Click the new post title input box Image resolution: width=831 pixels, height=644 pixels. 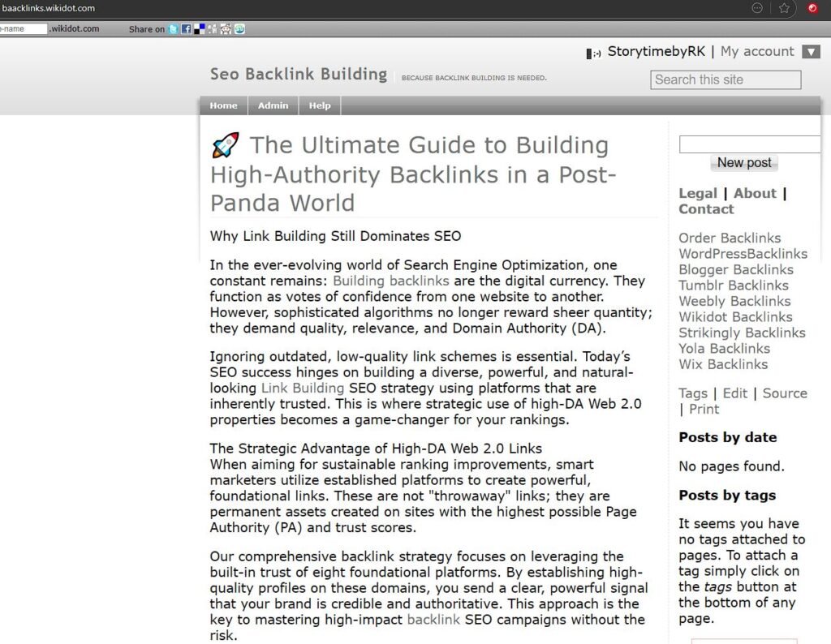click(x=749, y=144)
